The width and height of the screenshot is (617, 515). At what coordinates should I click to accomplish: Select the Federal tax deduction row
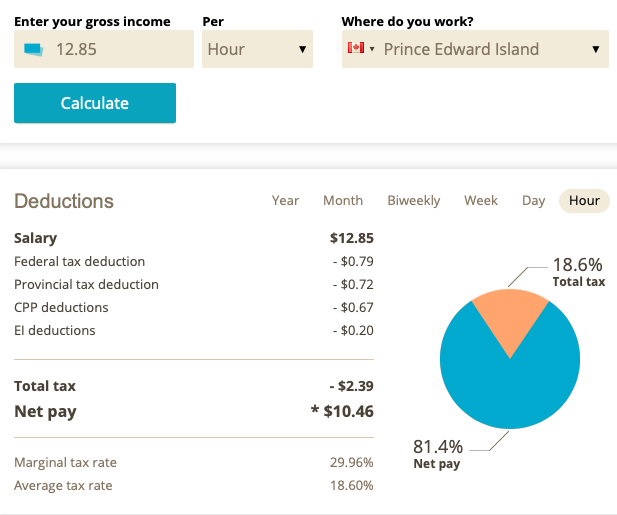80,261
